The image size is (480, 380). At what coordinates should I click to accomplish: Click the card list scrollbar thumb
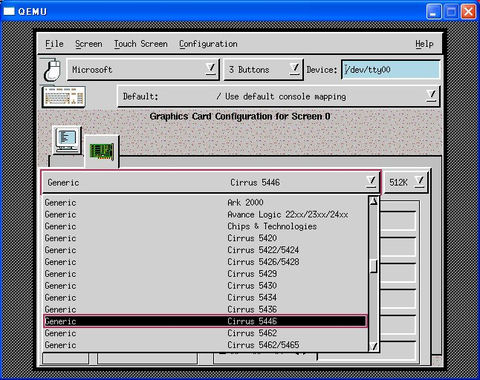click(374, 266)
